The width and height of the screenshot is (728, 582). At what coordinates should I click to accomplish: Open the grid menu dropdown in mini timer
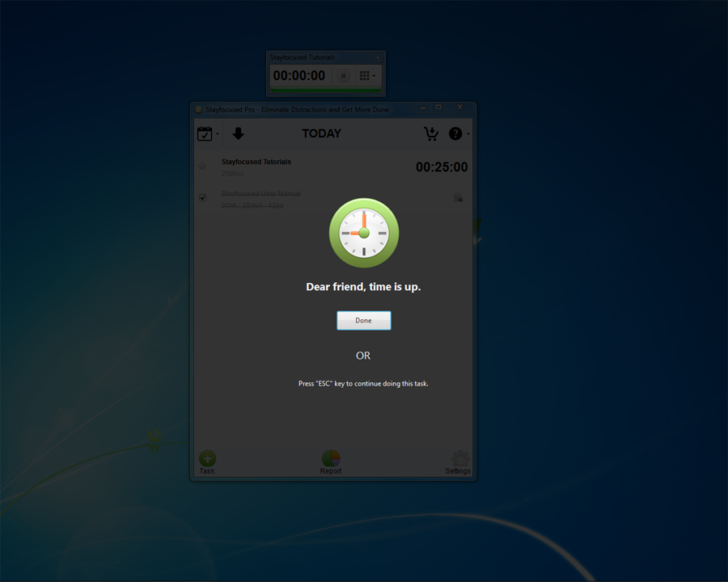(366, 75)
